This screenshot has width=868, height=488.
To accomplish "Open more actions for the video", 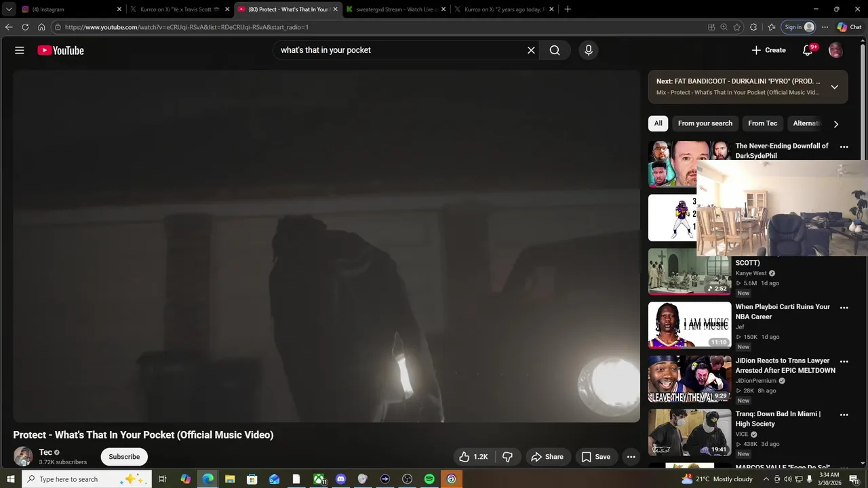I will (631, 457).
